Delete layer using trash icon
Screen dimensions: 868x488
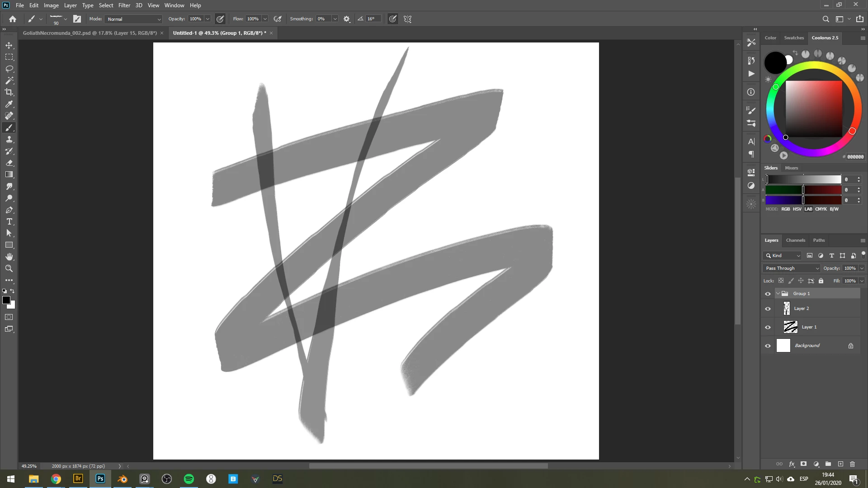(852, 464)
